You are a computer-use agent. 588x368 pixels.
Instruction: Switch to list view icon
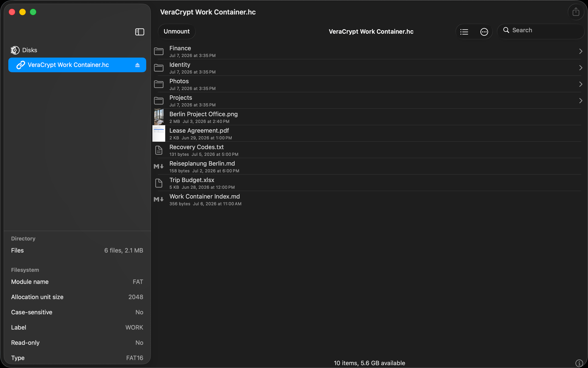click(x=464, y=32)
